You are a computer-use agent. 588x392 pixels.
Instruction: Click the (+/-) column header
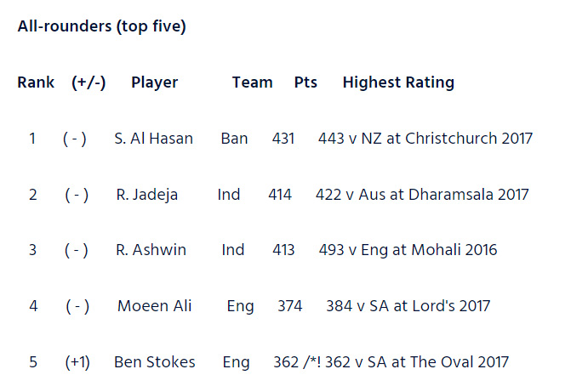pyautogui.click(x=88, y=82)
